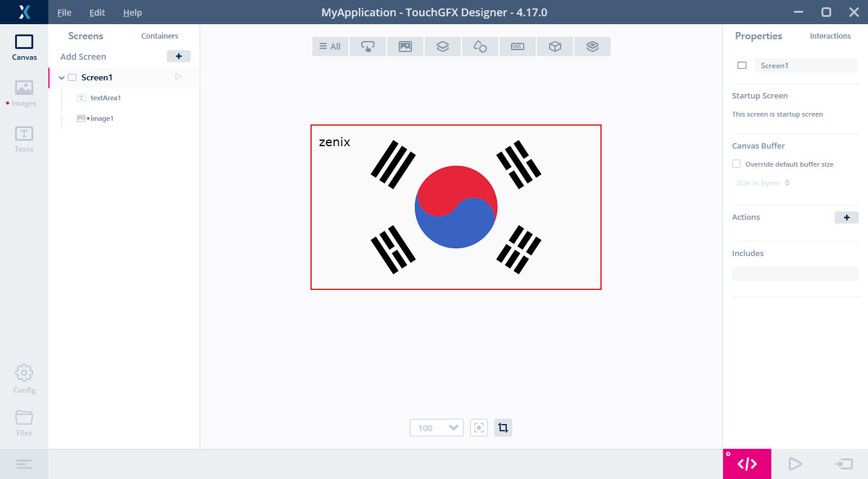
Task: Open the File menu
Action: pos(64,13)
